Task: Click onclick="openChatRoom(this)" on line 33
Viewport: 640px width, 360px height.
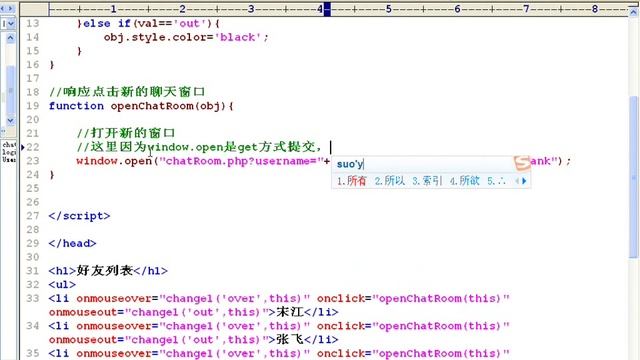Action: [413, 298]
